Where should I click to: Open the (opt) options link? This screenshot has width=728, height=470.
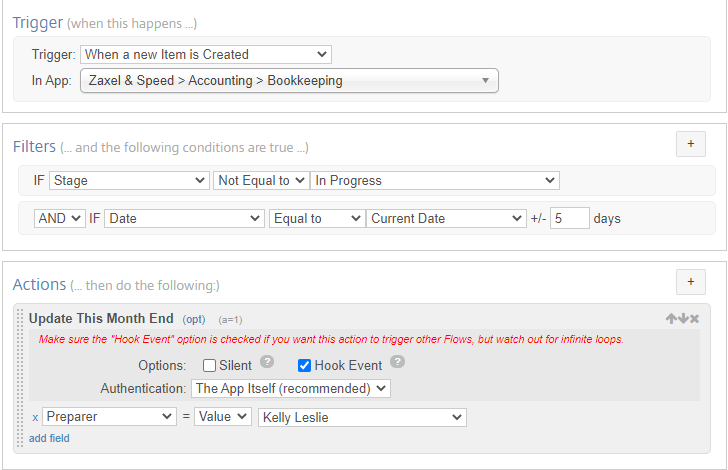coord(194,320)
